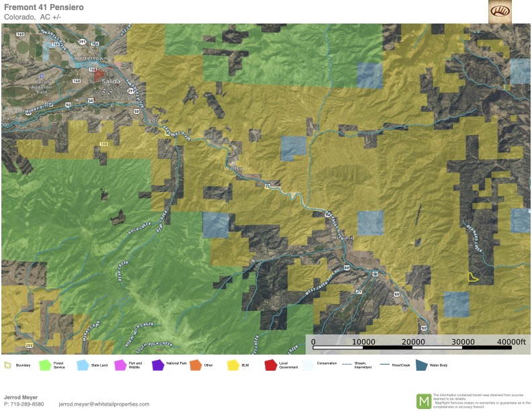Click the National Park purple legend icon
532x411 pixels.
click(x=158, y=365)
